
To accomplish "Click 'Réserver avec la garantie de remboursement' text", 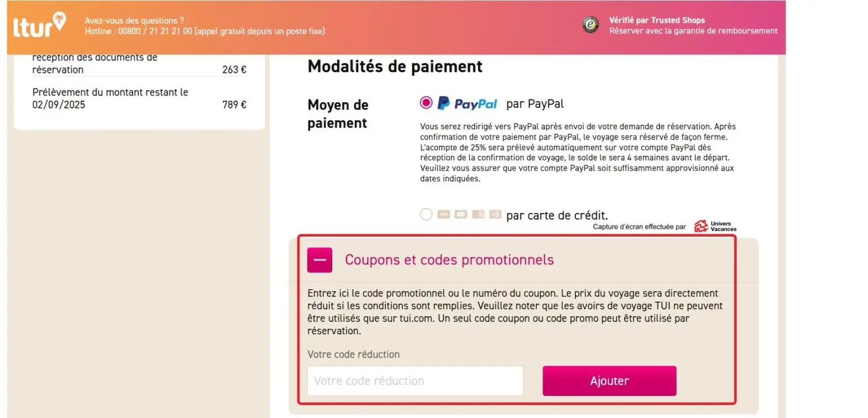I will tap(693, 31).
